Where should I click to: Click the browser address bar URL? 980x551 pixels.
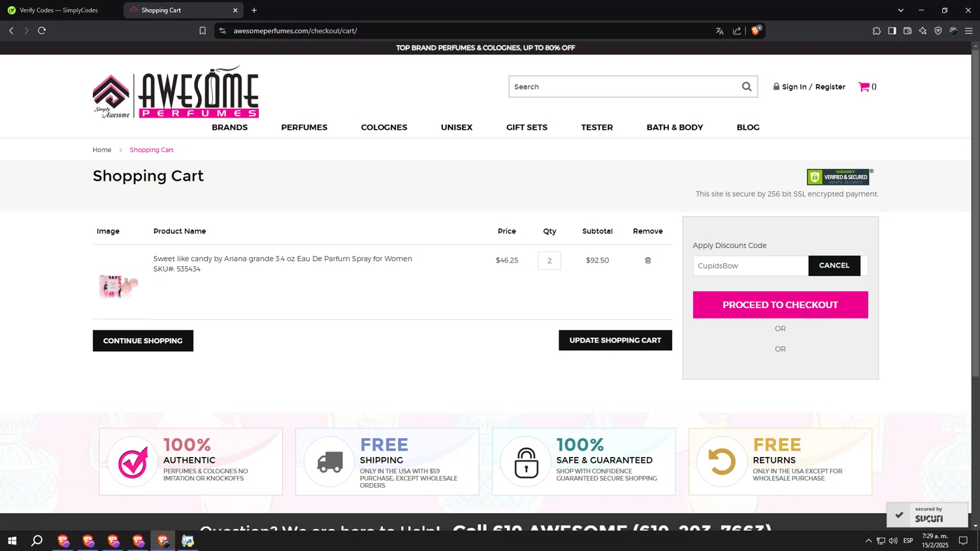295,31
